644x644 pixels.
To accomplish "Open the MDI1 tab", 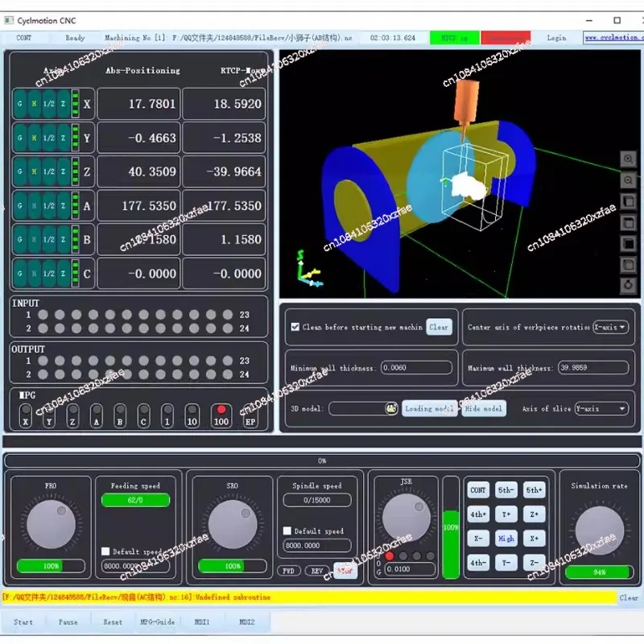I will pyautogui.click(x=202, y=621).
